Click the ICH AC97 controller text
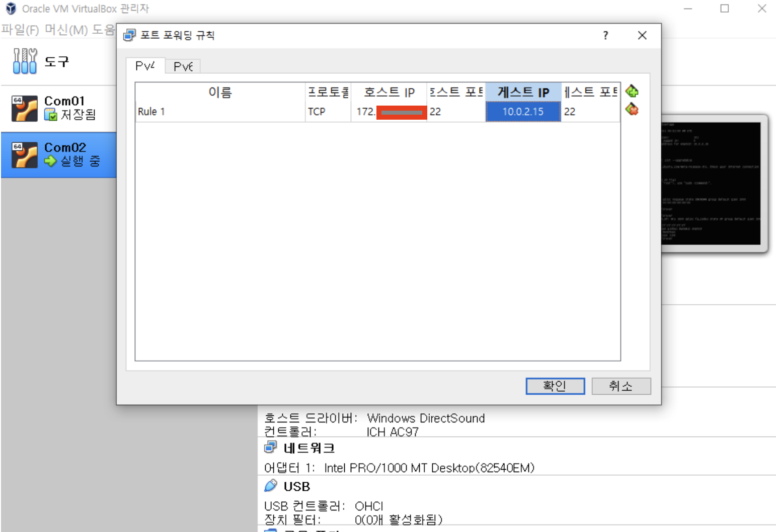Screen dimensions: 776x532 (393, 432)
